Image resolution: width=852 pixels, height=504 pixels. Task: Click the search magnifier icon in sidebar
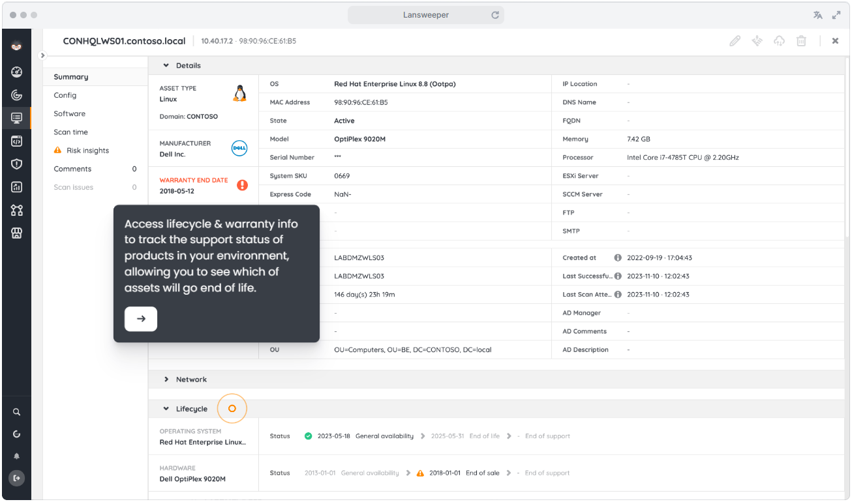17,412
